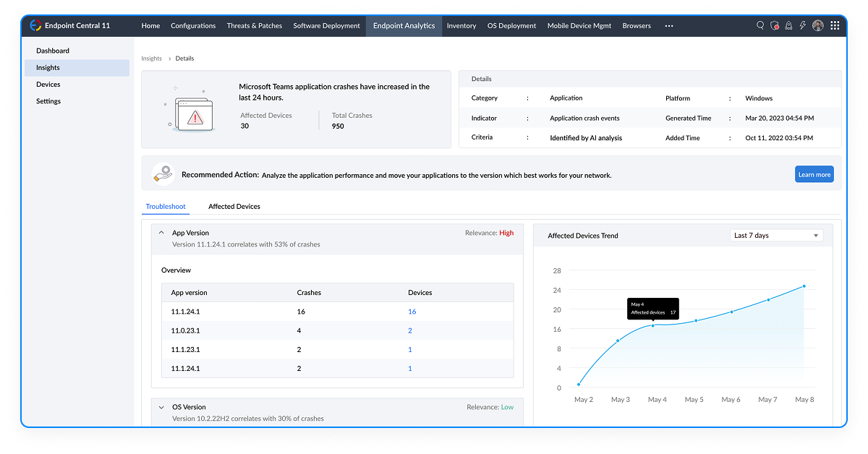
Task: Select Insights in the sidebar
Action: 77,67
